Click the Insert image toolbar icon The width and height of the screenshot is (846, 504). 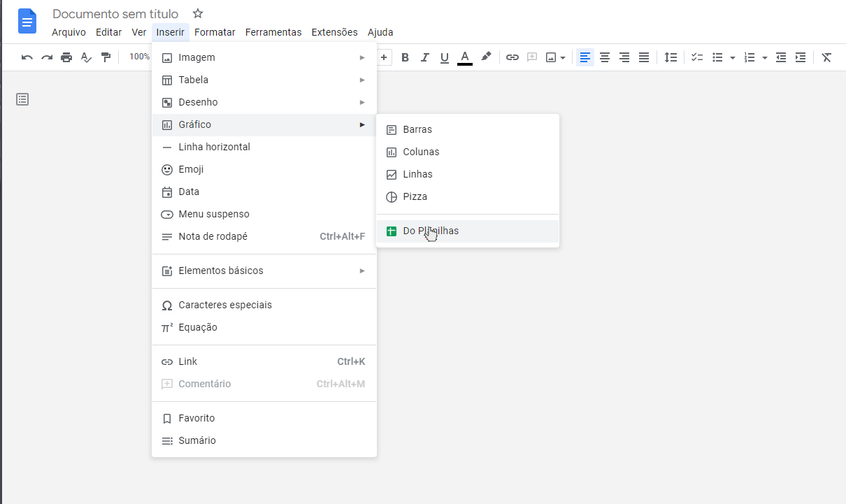coord(551,57)
